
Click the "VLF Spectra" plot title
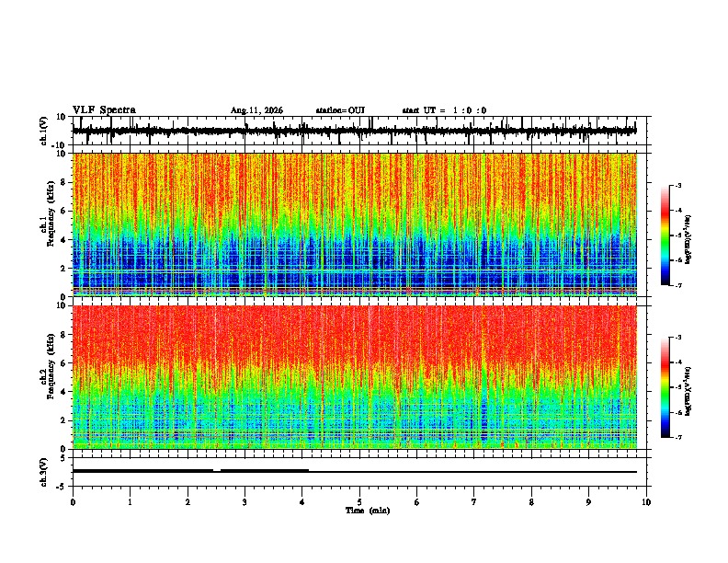click(104, 110)
